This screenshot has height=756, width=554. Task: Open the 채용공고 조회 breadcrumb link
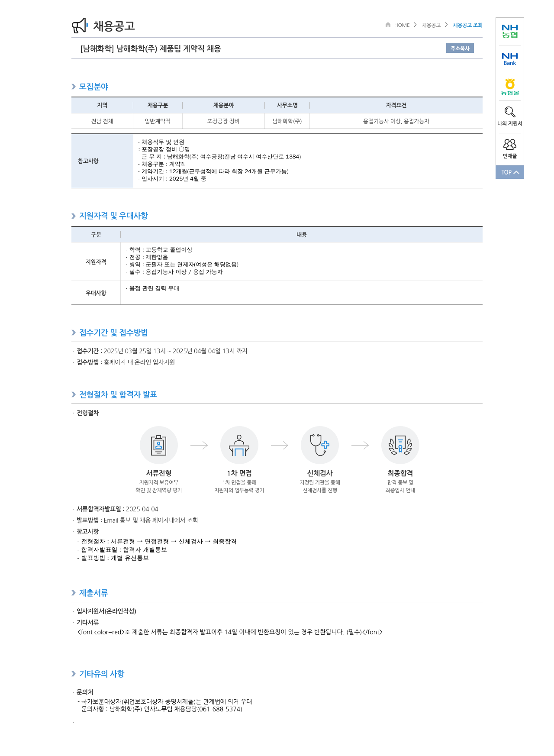(x=467, y=25)
